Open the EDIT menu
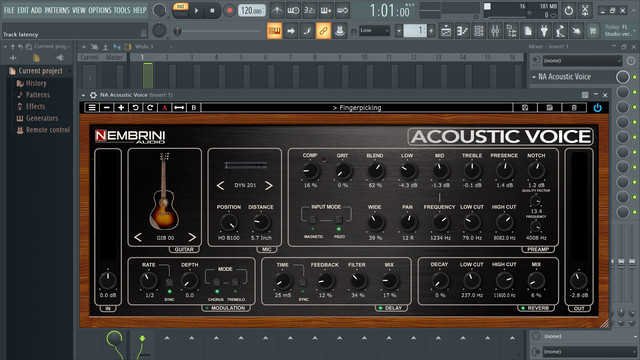Image resolution: width=640 pixels, height=360 pixels. pos(23,10)
